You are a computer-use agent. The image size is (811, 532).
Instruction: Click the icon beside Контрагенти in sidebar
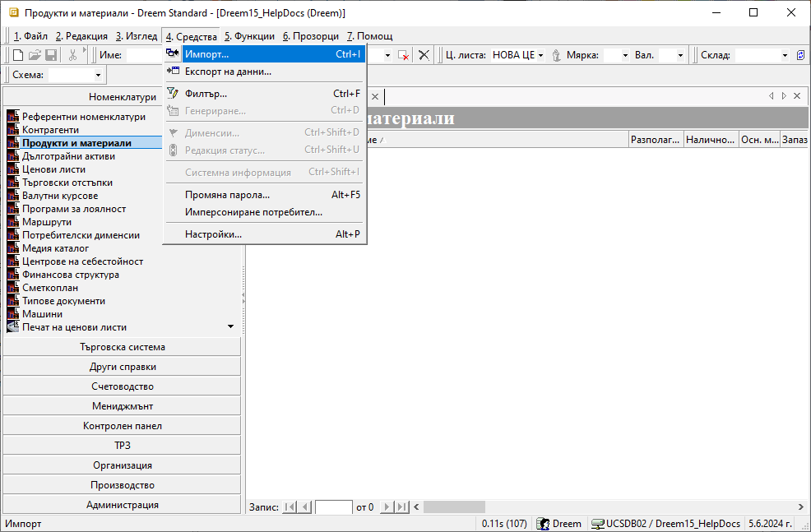12,130
